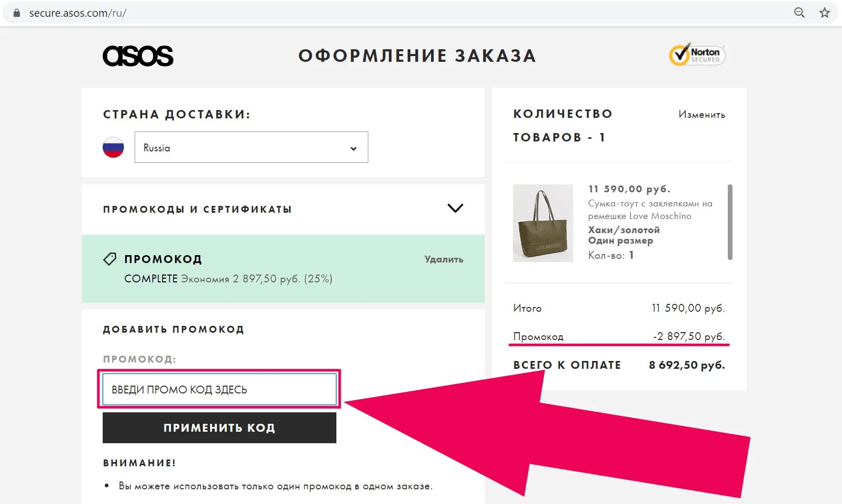
Task: Focus the promo code input field
Action: 219,389
